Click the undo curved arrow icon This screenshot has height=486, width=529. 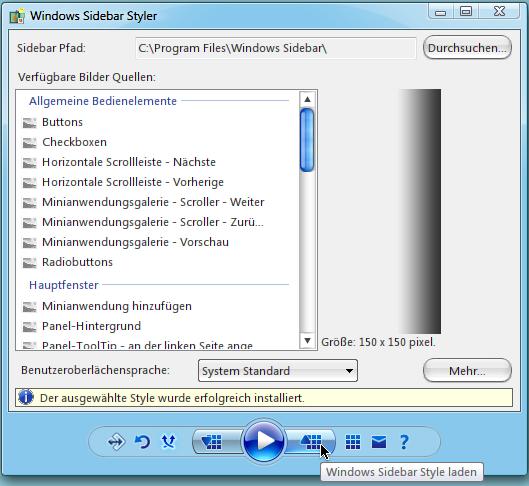pyautogui.click(x=142, y=441)
